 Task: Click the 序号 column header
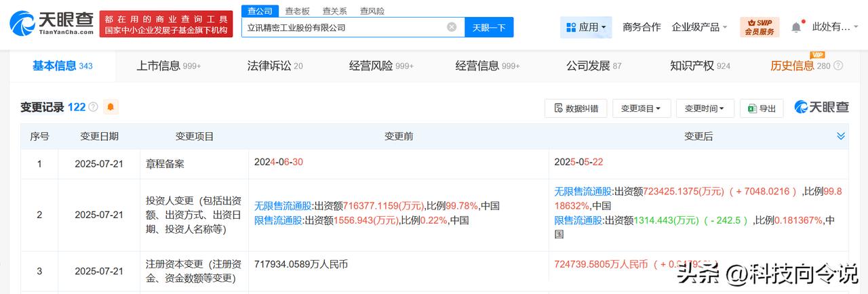[x=39, y=136]
